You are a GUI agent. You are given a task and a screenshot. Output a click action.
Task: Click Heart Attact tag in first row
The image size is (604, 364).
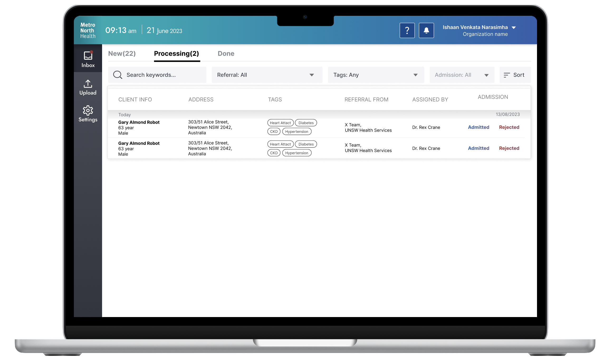pos(280,123)
